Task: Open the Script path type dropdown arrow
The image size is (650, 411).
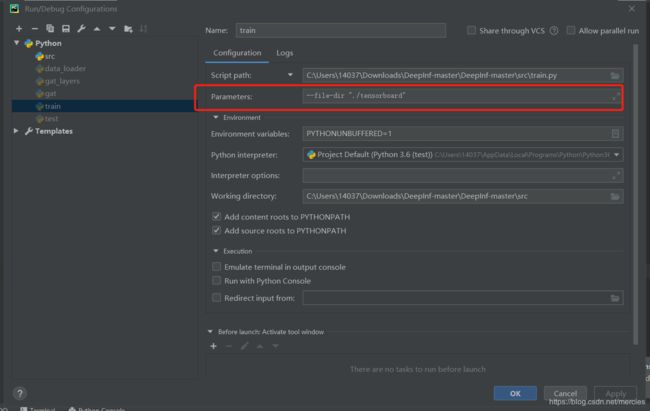Action: pyautogui.click(x=290, y=75)
